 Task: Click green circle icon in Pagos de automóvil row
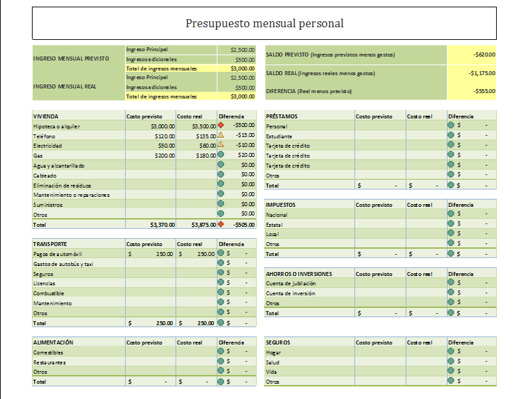221,253
